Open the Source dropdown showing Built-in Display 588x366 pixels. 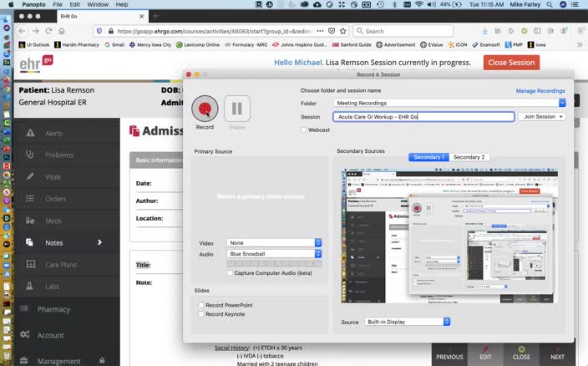pos(407,322)
